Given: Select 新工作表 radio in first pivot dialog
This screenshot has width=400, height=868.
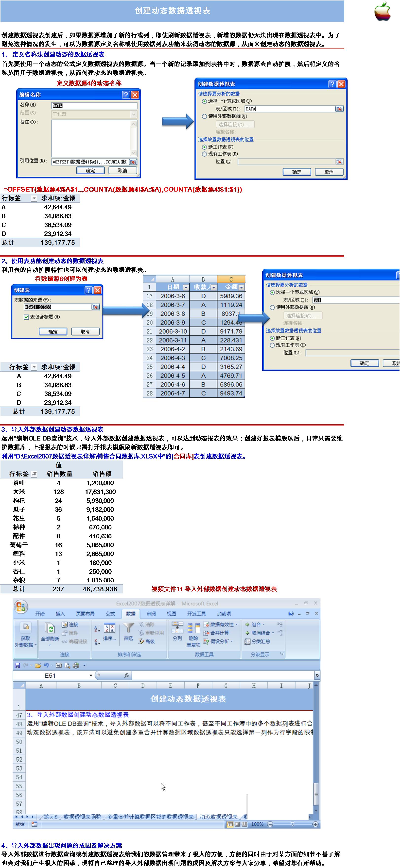Looking at the screenshot, I should 204,147.
